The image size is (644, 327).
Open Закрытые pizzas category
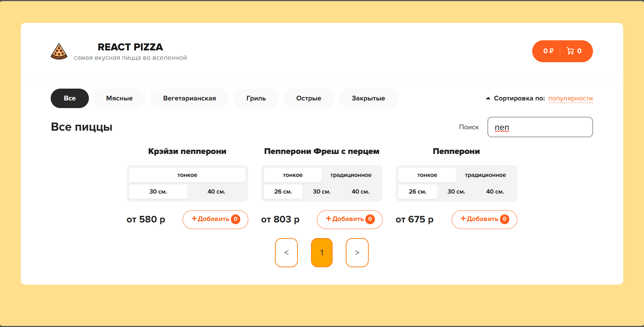368,98
